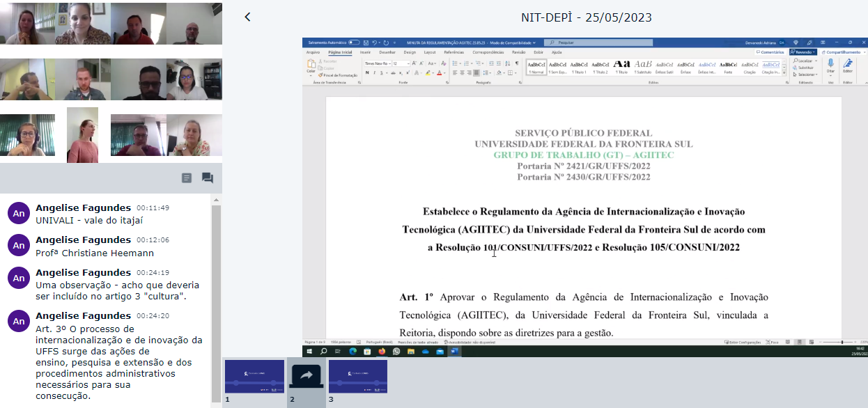The image size is (868, 408).
Task: Toggle subscript x₂ formatting
Action: pos(401,72)
